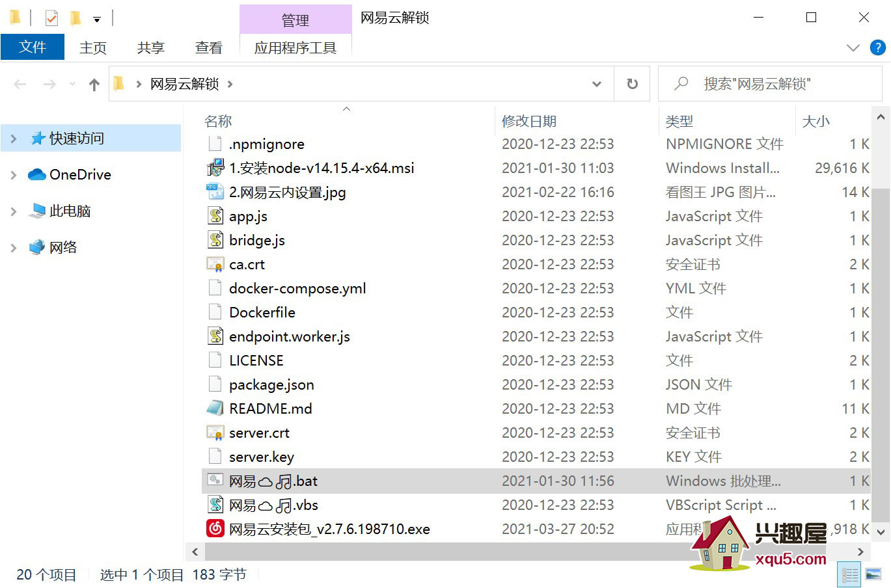The height and width of the screenshot is (588, 891).
Task: Select OneDrive in navigation pane
Action: [x=80, y=175]
